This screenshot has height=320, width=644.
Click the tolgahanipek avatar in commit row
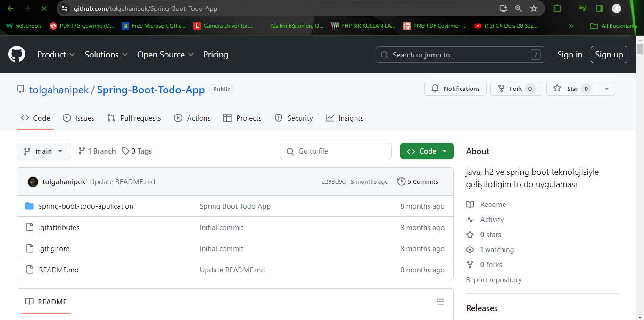coord(33,182)
